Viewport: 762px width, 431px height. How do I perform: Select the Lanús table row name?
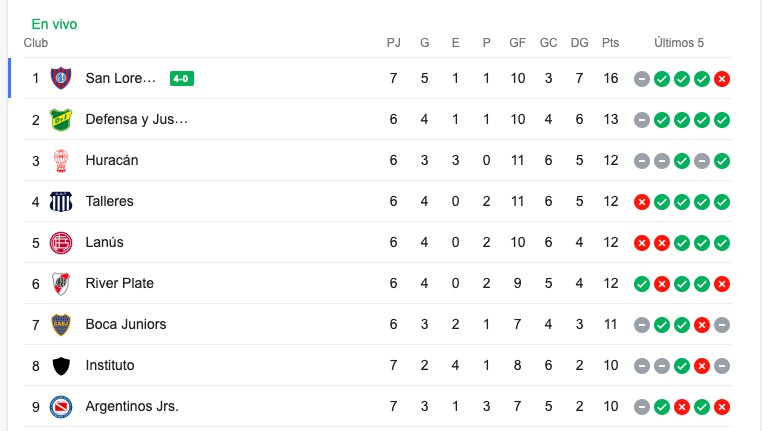[x=104, y=242]
